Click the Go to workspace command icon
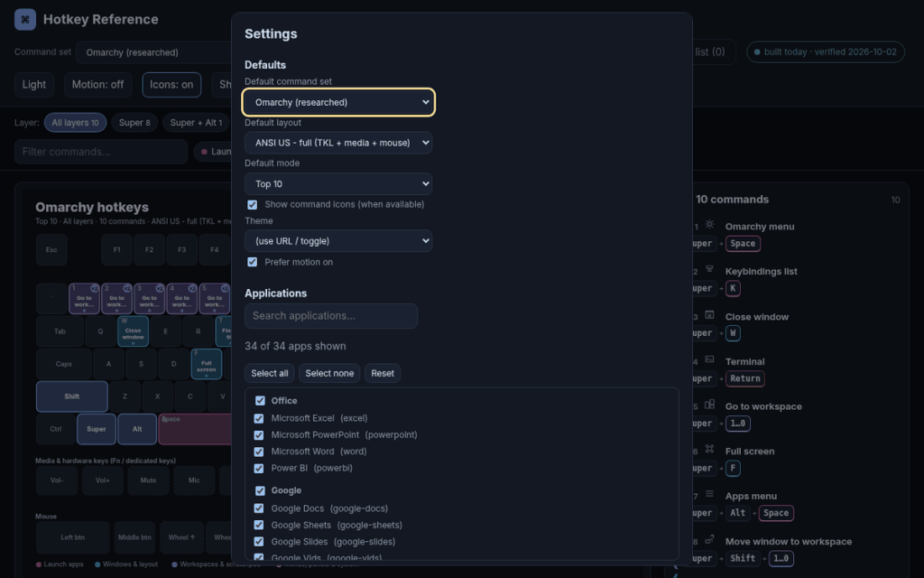 pyautogui.click(x=709, y=405)
